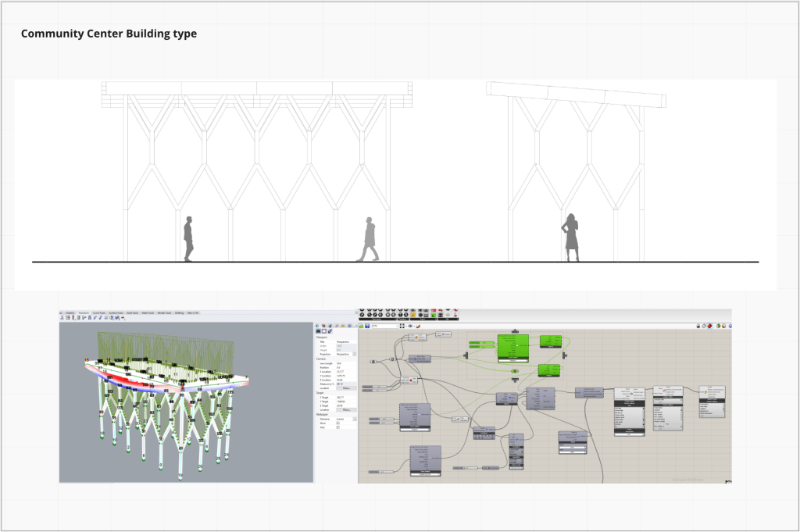Toggle the Wallpaper Show checkbox

click(337, 423)
